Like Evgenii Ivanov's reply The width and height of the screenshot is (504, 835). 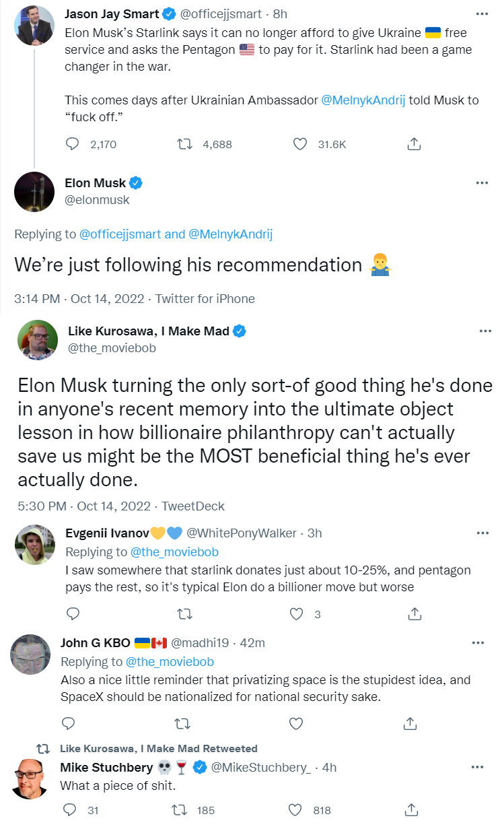point(297,613)
